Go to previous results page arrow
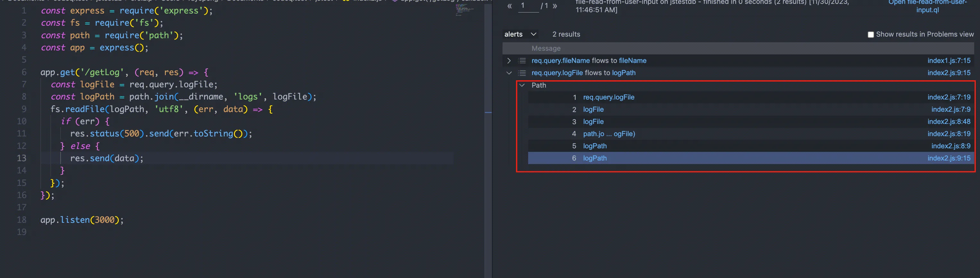 pos(509,6)
